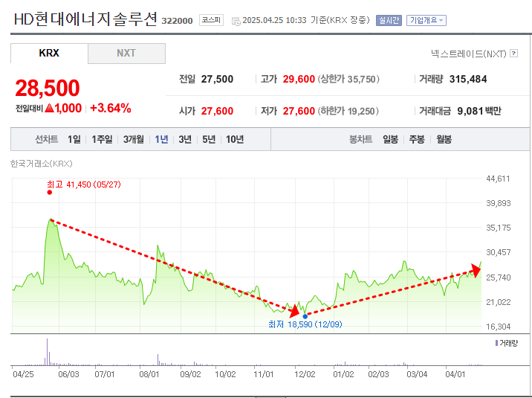Viewport: 532px width, 398px height.
Task: Select the 1일 line chart period
Action: click(74, 139)
